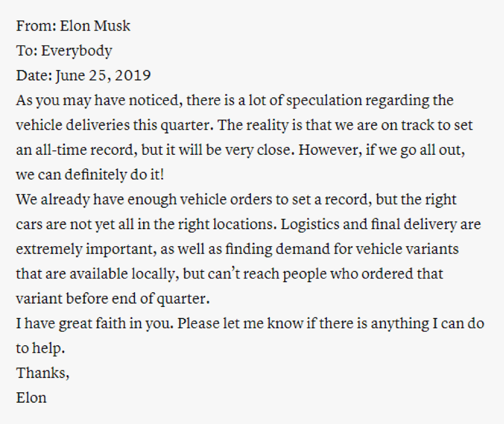Click 'variant before end of quarter' line
Screen dimensions: 504x424
click(113, 299)
